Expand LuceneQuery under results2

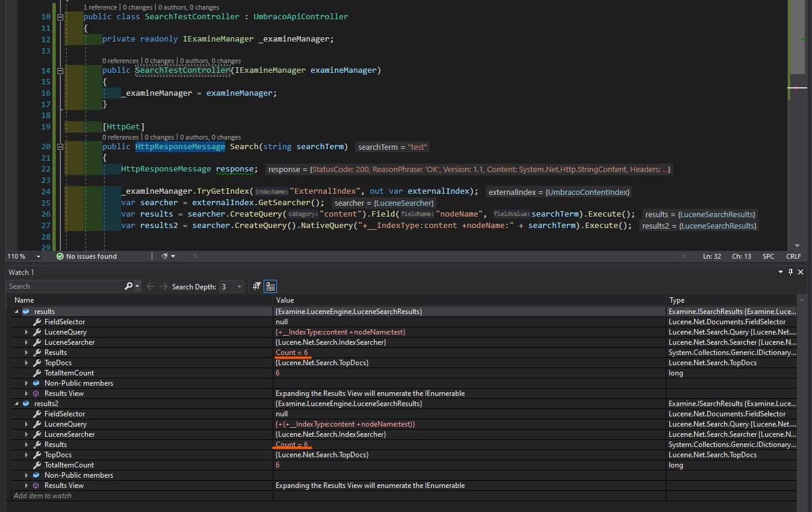(x=26, y=424)
